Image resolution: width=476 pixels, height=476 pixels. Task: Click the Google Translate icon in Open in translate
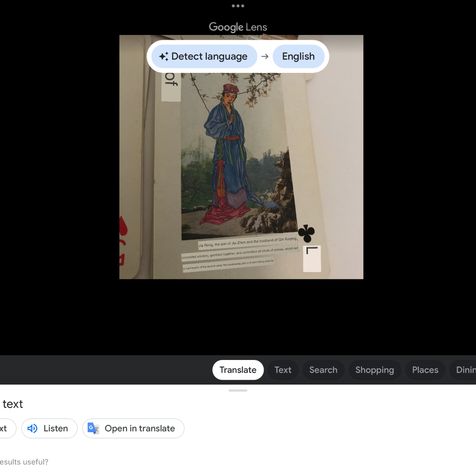[93, 428]
